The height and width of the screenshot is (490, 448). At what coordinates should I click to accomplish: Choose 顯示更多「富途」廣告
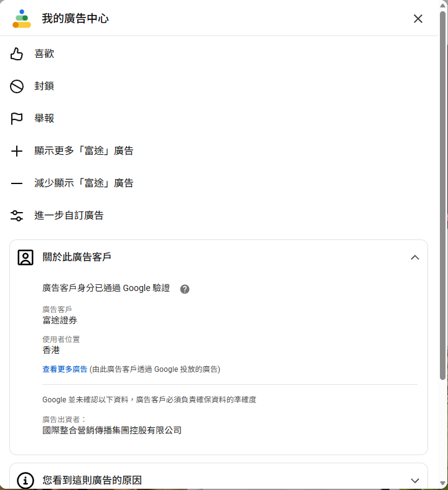point(84,150)
